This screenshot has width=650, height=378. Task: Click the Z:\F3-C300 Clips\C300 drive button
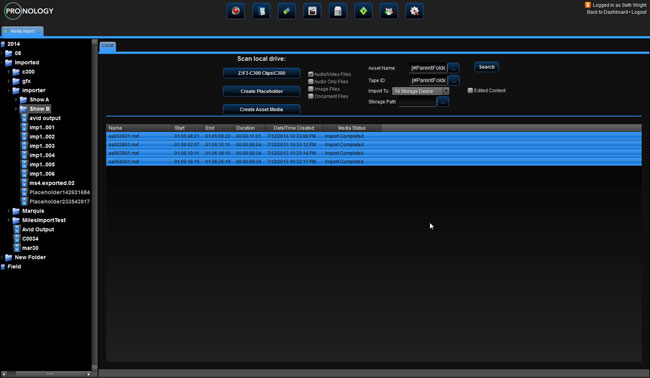point(262,73)
